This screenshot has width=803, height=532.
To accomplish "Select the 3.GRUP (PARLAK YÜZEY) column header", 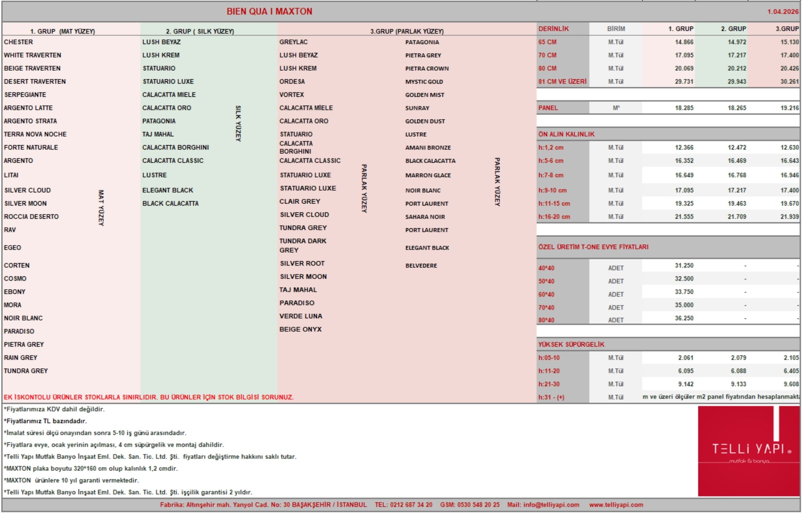I will coord(407,31).
